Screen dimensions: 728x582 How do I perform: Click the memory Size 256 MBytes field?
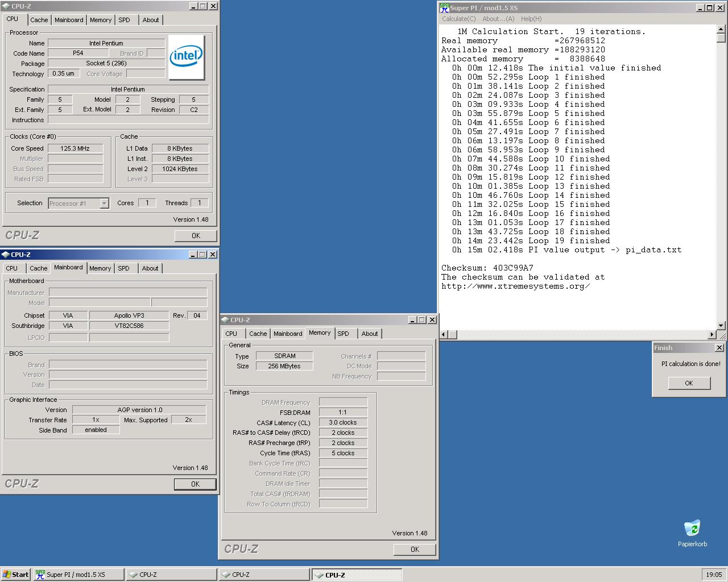[284, 366]
